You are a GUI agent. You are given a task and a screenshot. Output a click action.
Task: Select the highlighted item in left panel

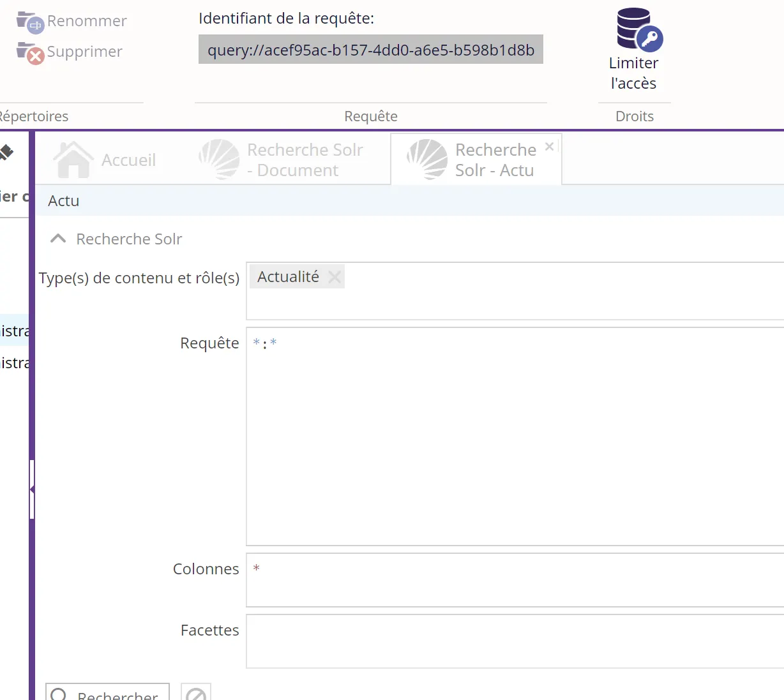pos(14,331)
